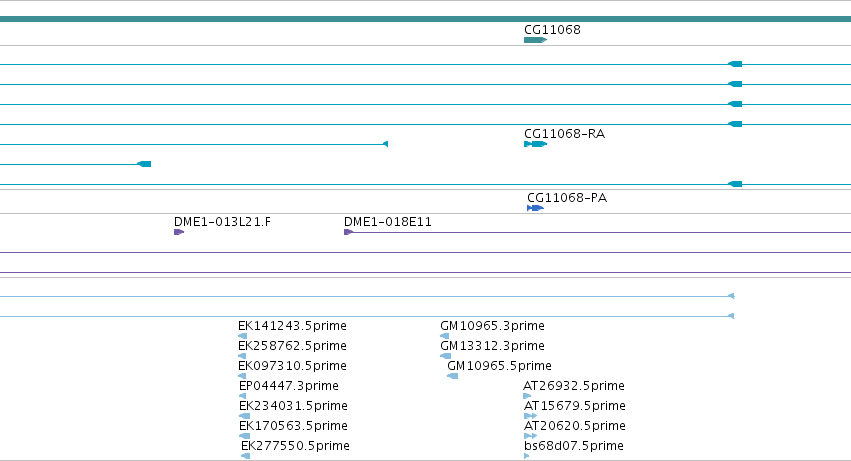This screenshot has height=461, width=851.
Task: Select the DME1-013L21.F label
Action: click(222, 222)
